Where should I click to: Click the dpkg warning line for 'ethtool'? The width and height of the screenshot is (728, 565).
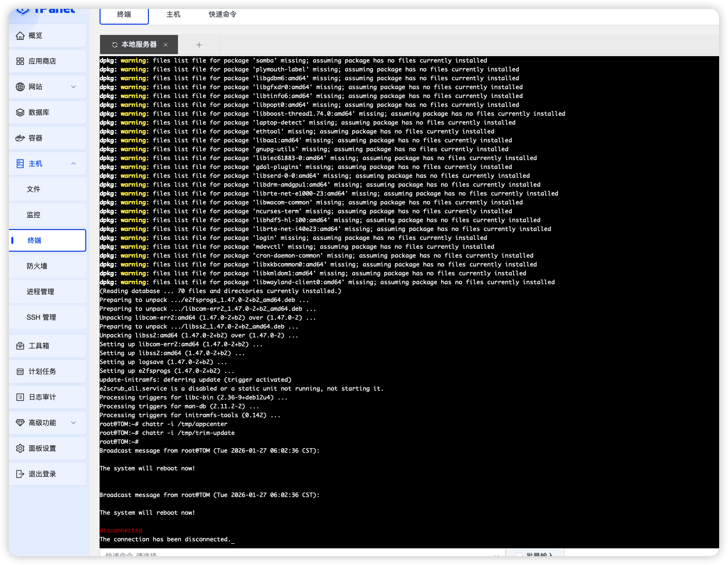pos(297,132)
